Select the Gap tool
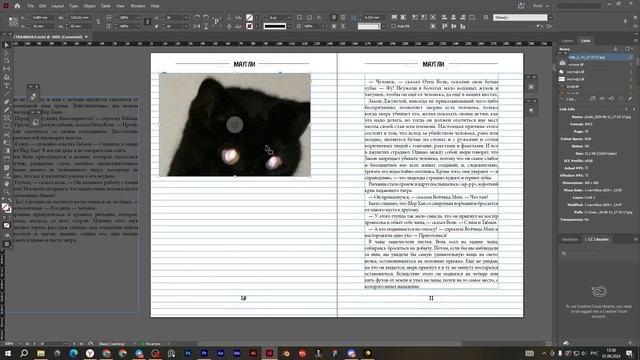Screen dimensions: 640x360 pos(7,69)
